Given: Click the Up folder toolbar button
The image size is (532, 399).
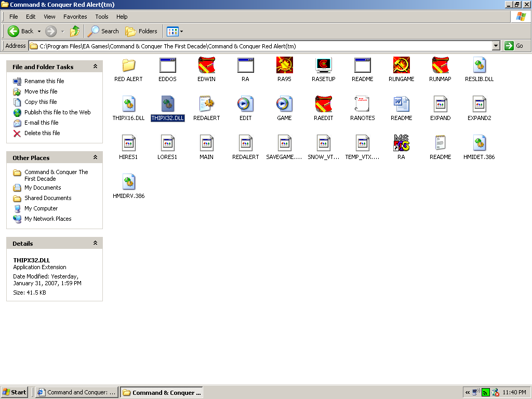Looking at the screenshot, I should [x=75, y=31].
